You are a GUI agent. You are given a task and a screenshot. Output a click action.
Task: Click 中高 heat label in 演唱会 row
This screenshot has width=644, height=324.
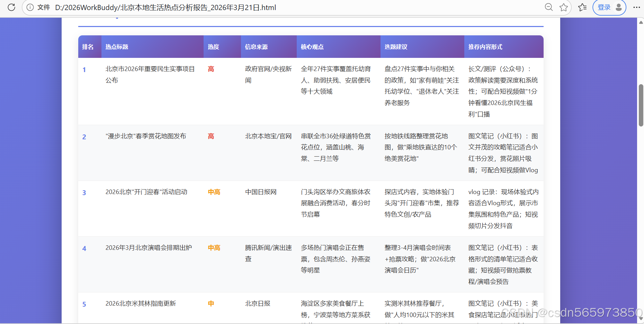coord(214,248)
